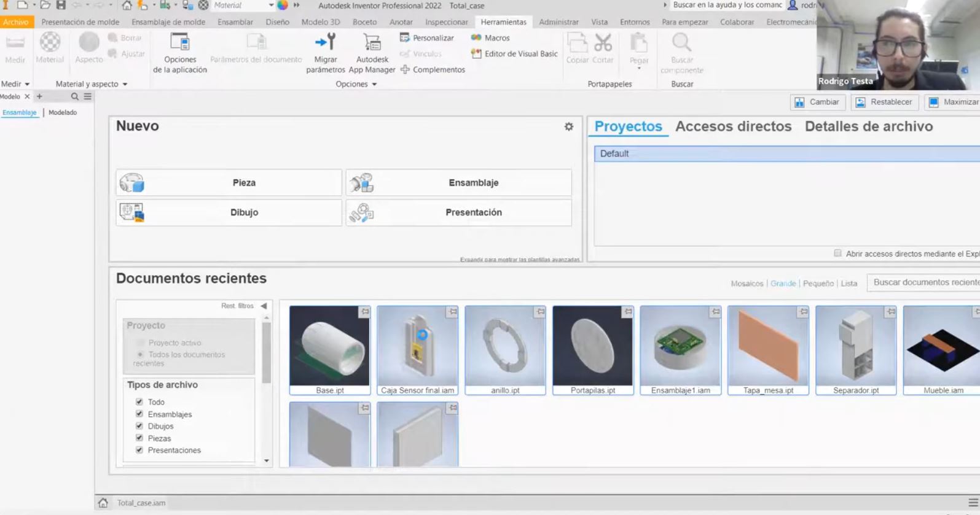
Task: Open the Pegar dropdown arrow
Action: pos(639,68)
